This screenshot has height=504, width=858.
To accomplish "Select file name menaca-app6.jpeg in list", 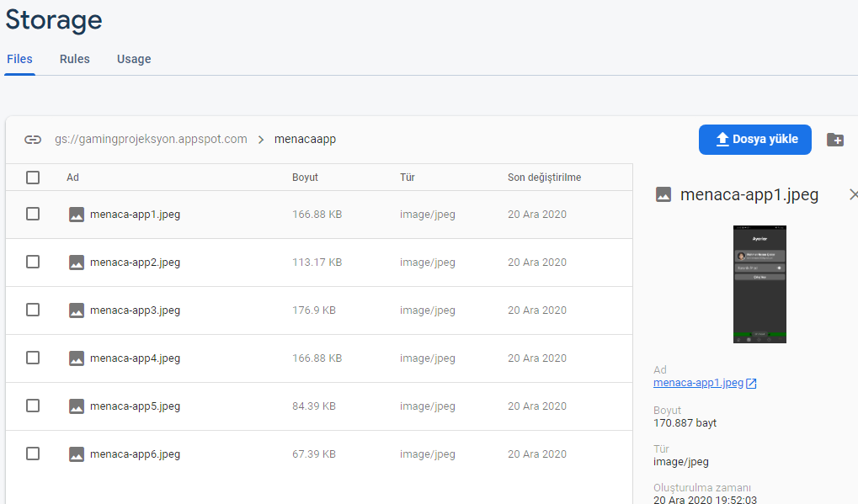I will click(136, 454).
